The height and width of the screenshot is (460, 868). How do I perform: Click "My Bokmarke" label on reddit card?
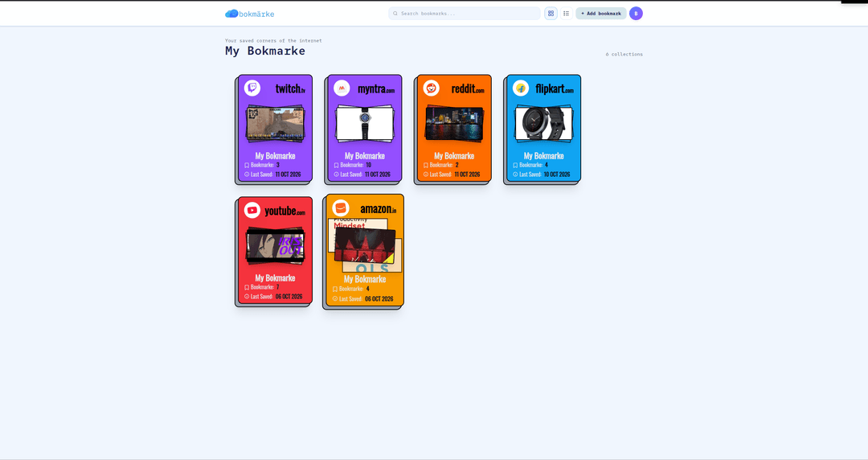point(454,156)
